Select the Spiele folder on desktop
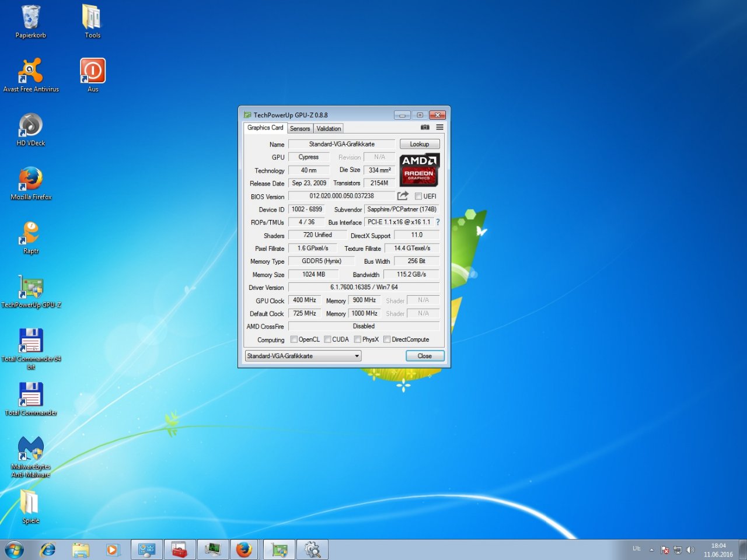This screenshot has height=560, width=747. pyautogui.click(x=31, y=506)
